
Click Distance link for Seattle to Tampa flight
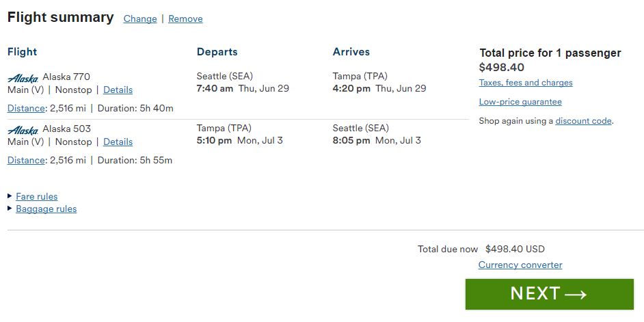point(27,108)
